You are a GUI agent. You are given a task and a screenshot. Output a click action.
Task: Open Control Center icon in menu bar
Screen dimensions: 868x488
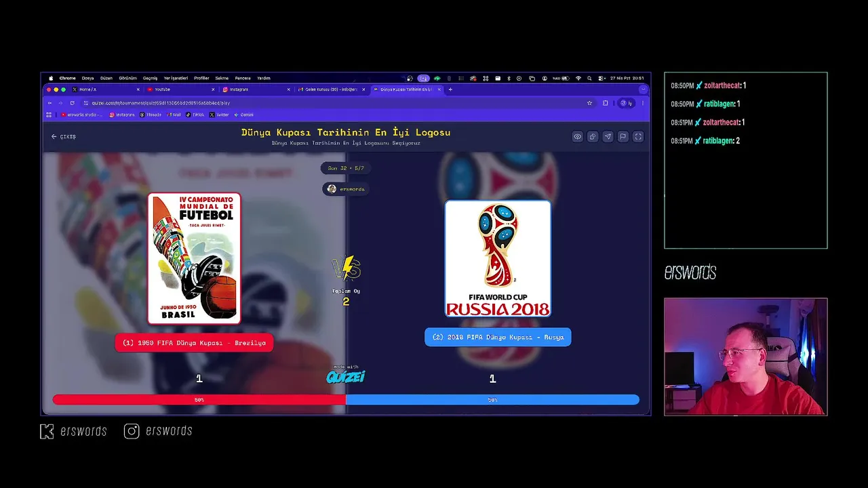pos(601,78)
